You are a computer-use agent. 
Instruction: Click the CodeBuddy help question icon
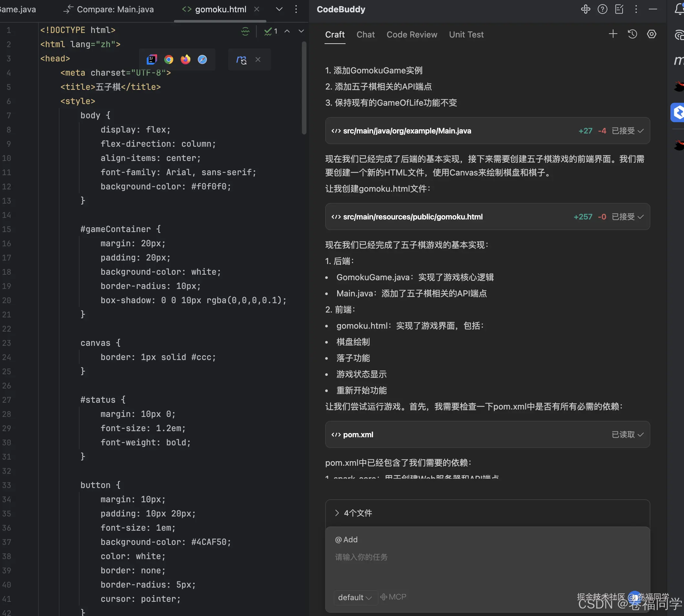[602, 9]
